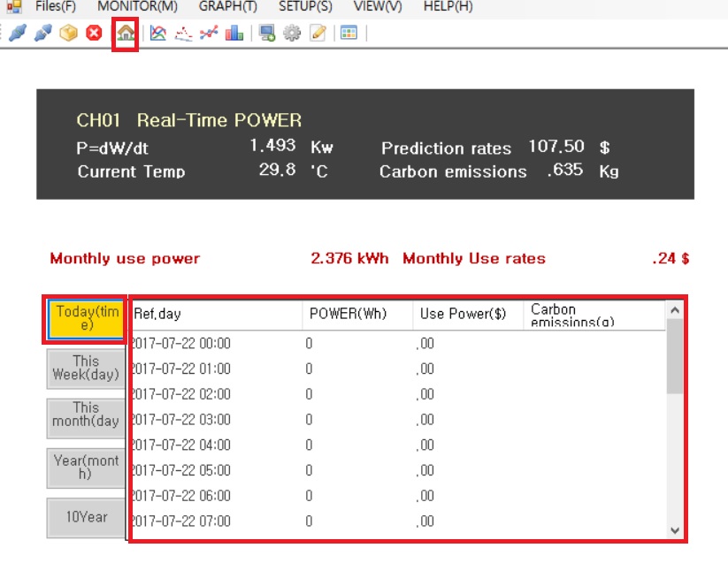Viewport: 728px width, 563px height.
Task: Click the application logo icon in menu bar
Action: pyautogui.click(x=14, y=6)
